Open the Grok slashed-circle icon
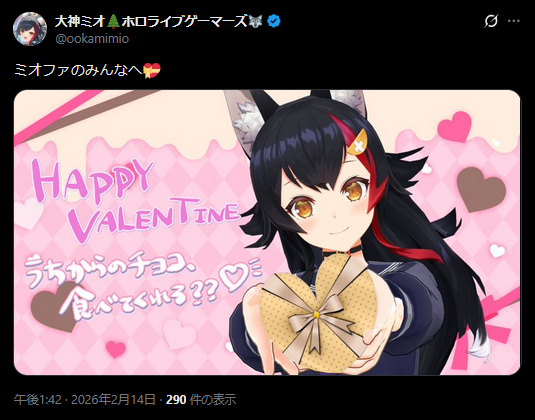 point(491,21)
